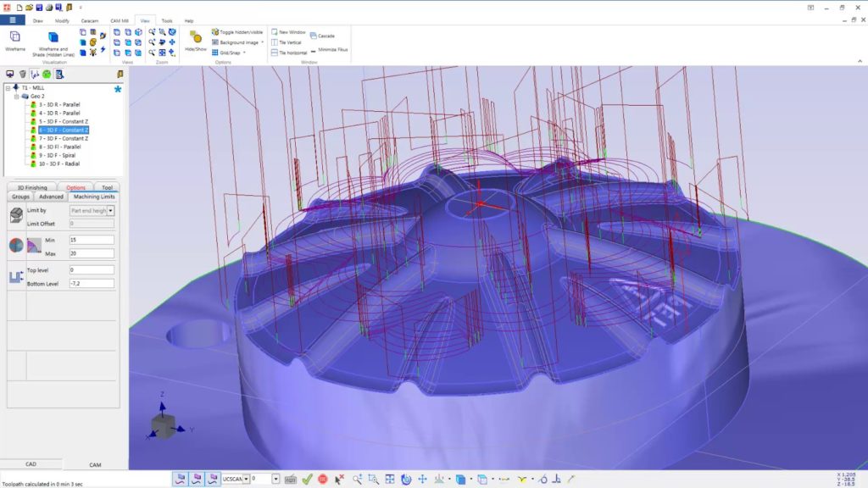
Task: Click the Bottom Level input field
Action: (92, 283)
